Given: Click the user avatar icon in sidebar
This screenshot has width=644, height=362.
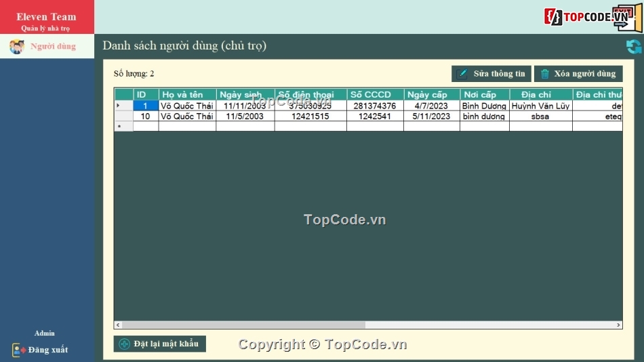Looking at the screenshot, I should point(17,46).
